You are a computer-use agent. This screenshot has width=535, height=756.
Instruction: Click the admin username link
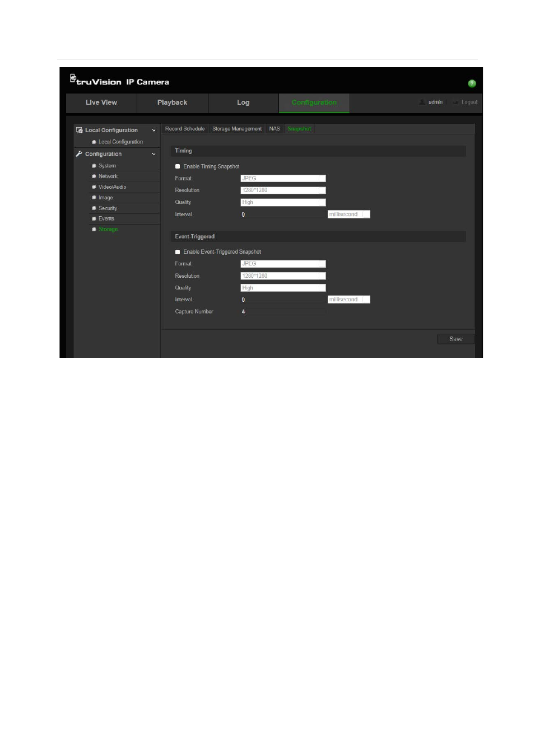pyautogui.click(x=435, y=102)
